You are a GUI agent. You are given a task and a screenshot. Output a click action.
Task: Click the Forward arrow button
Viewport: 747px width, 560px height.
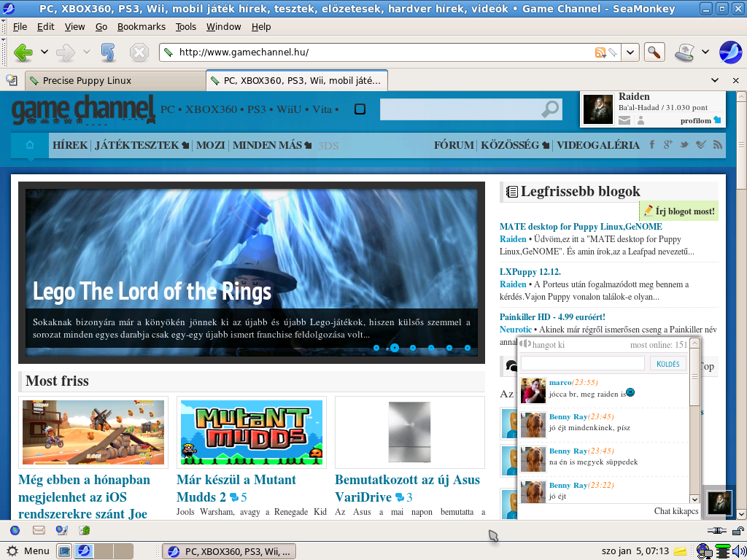tap(66, 52)
